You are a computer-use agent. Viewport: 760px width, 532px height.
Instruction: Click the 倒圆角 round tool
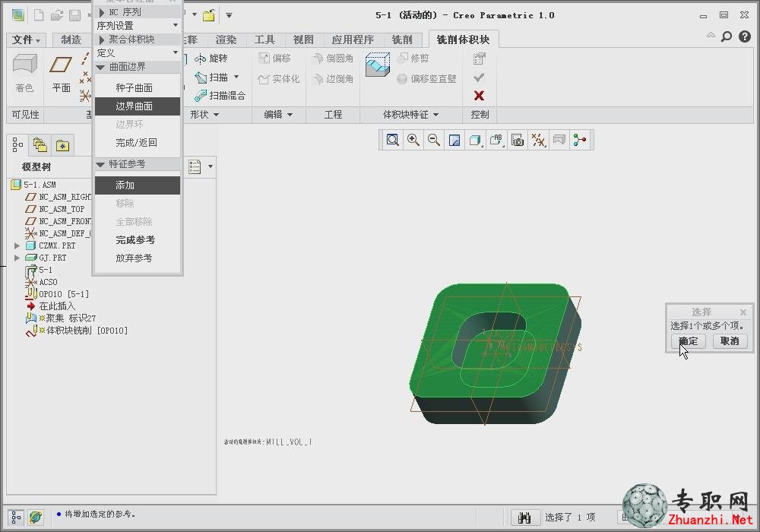(333, 59)
